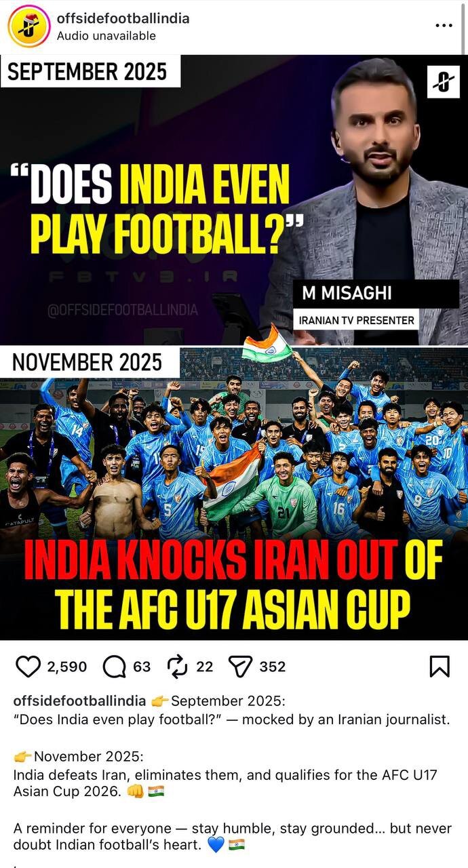Tap the Audio unavailable label
468x868 pixels.
point(106,36)
